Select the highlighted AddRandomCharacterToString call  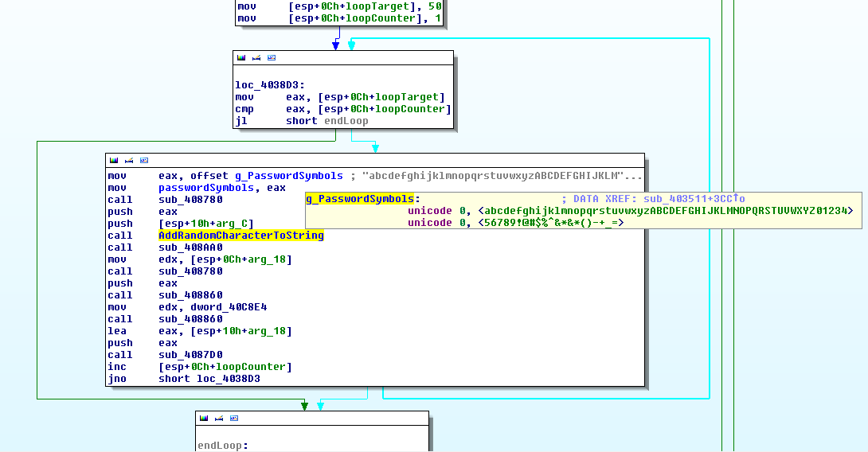(240, 236)
